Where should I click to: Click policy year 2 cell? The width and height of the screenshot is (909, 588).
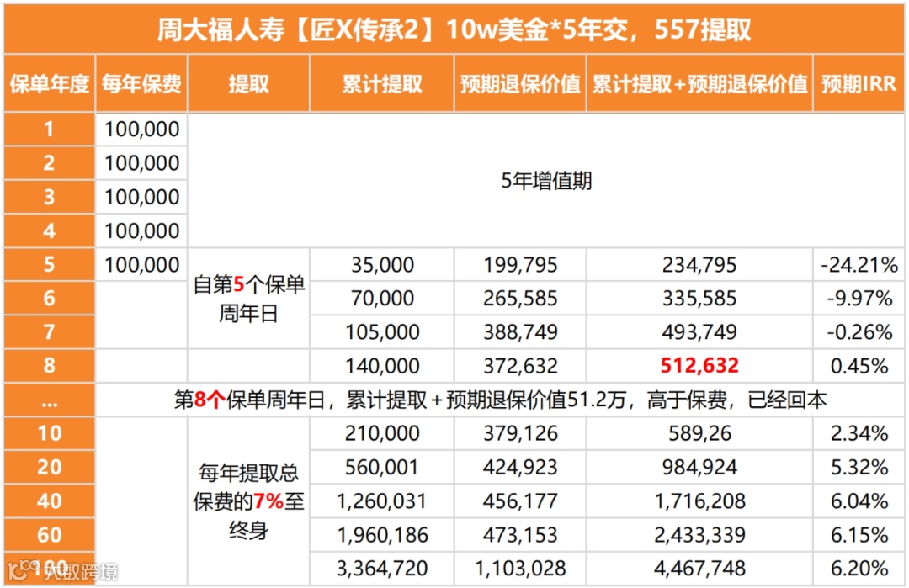50,163
